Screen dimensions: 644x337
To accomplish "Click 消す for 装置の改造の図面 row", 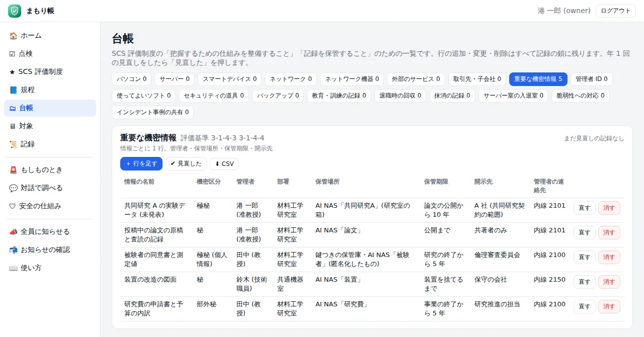I will (x=609, y=282).
